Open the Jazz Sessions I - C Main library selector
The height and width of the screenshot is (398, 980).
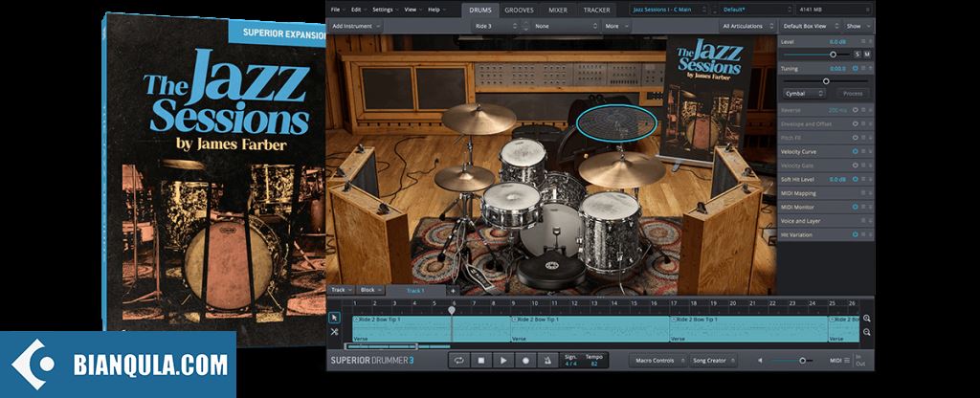click(669, 10)
